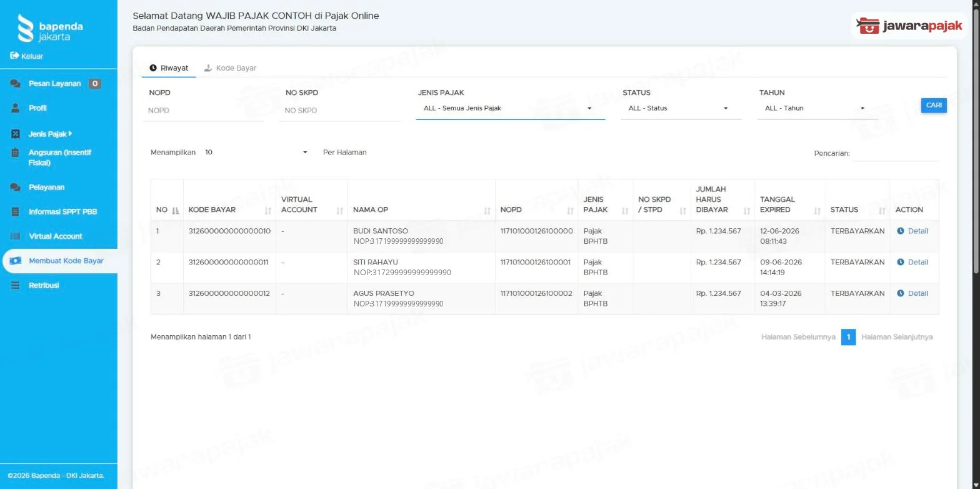This screenshot has height=489, width=980.
Task: Open Informasi SPPT PBB menu
Action: pyautogui.click(x=62, y=211)
